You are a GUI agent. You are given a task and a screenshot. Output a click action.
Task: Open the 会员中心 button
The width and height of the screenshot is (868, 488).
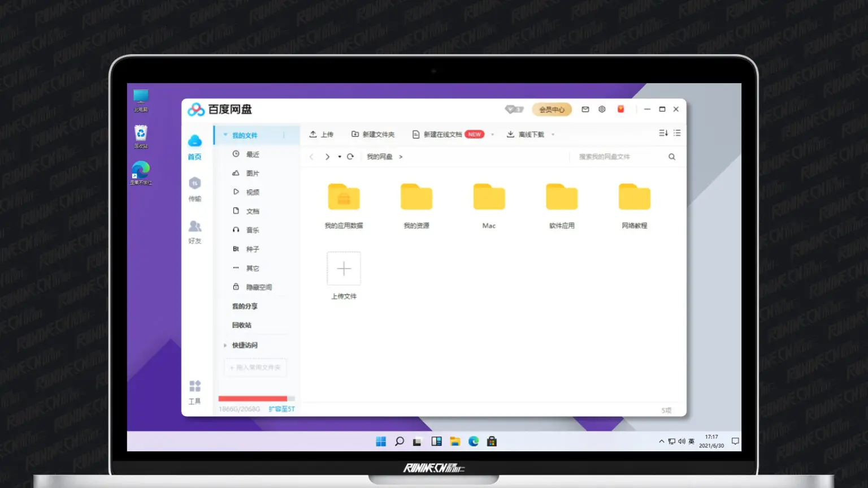point(552,109)
